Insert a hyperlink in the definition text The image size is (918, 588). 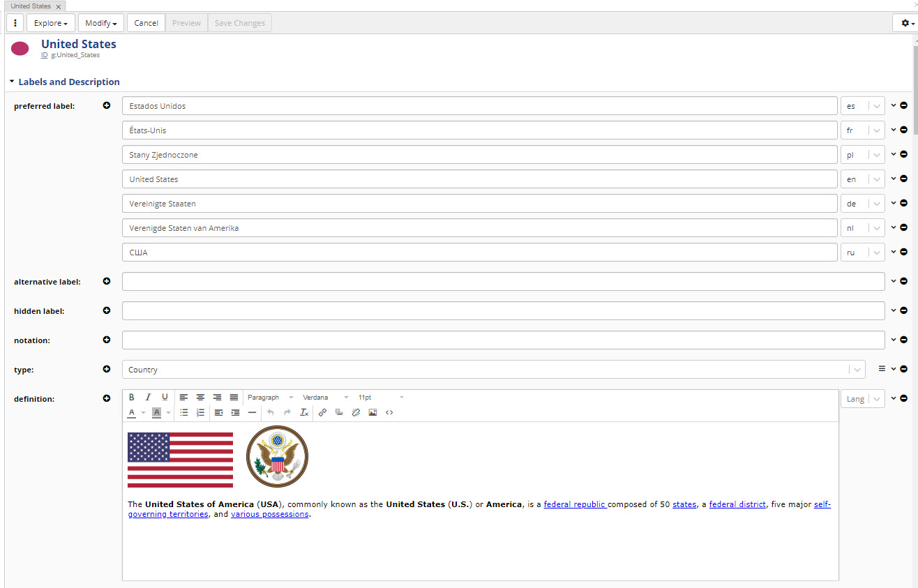[x=322, y=412]
